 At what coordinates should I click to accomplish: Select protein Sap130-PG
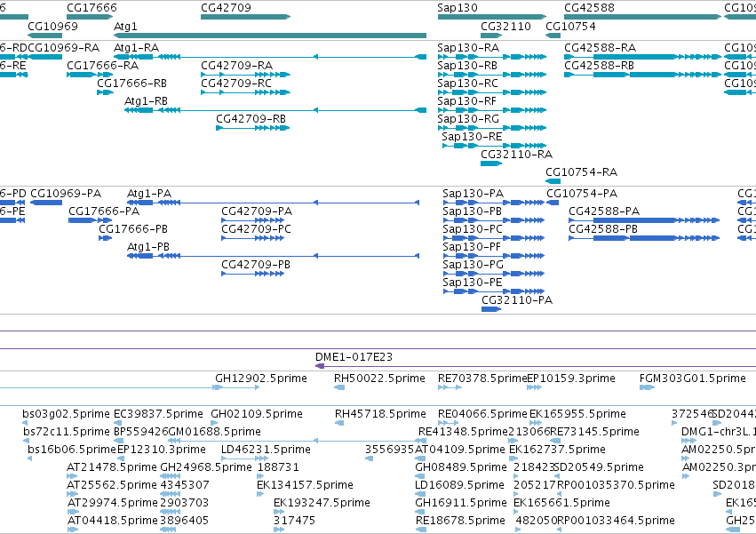click(x=494, y=274)
